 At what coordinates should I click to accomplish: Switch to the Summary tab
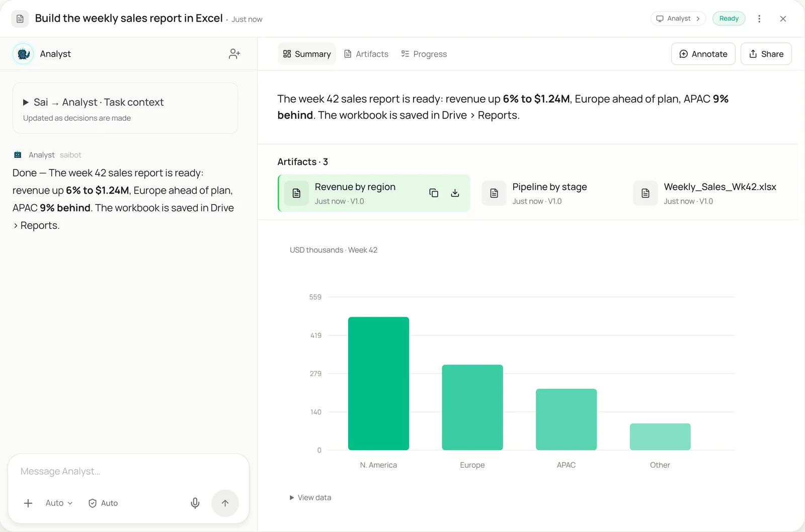[307, 54]
